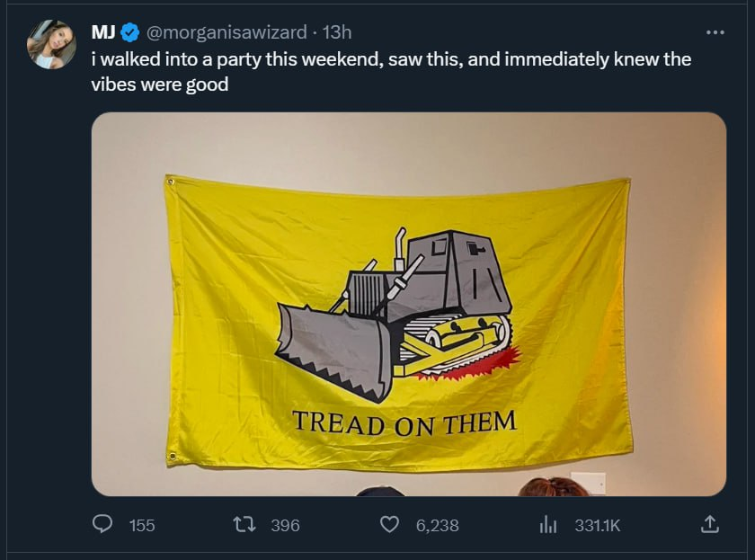
Task: Click the 6,238 likes count
Action: [437, 525]
